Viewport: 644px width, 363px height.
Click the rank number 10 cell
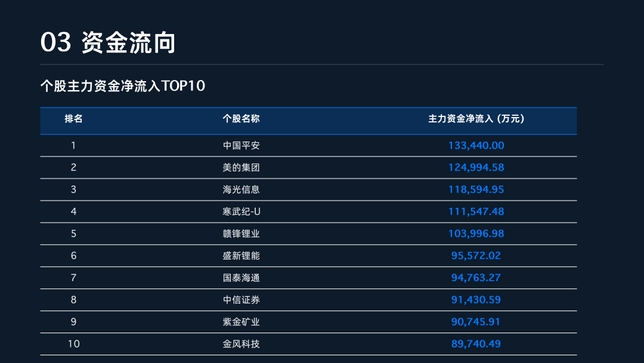click(x=74, y=344)
